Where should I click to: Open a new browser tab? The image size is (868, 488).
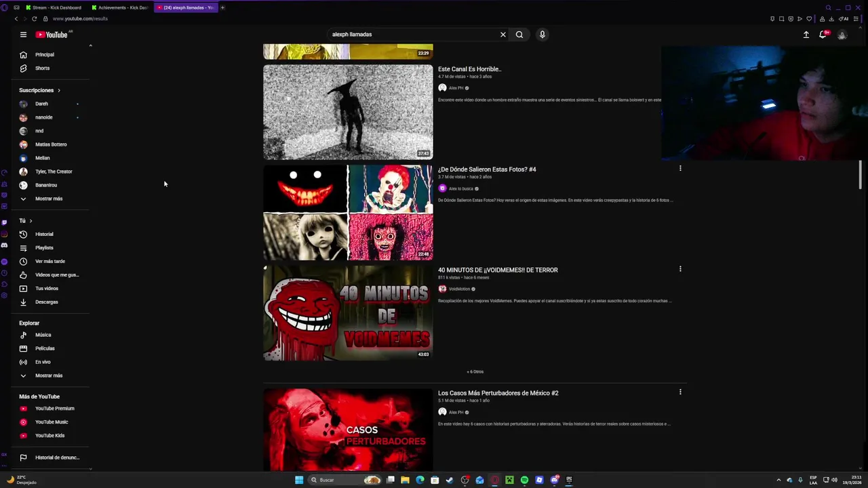[222, 7]
